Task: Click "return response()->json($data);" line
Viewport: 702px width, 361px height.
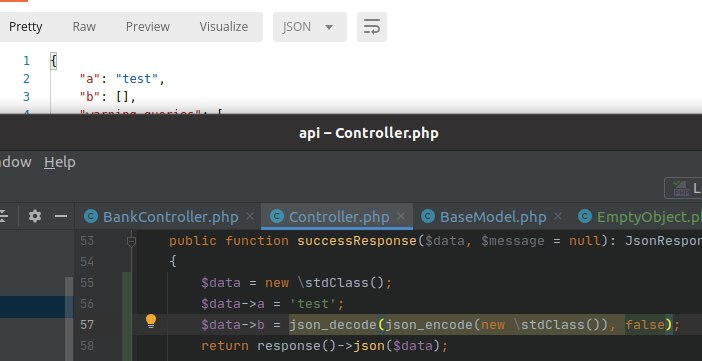Action: click(x=324, y=346)
